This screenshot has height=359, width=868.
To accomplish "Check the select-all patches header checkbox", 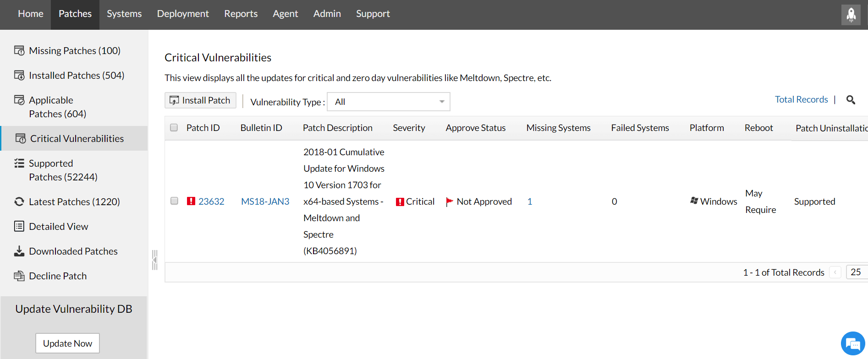I will [174, 128].
